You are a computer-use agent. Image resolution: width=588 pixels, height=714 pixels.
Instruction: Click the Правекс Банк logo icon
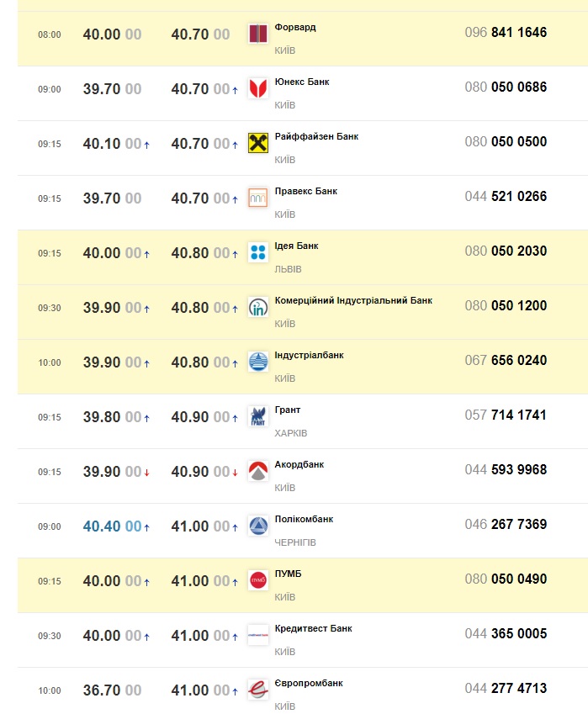click(258, 198)
